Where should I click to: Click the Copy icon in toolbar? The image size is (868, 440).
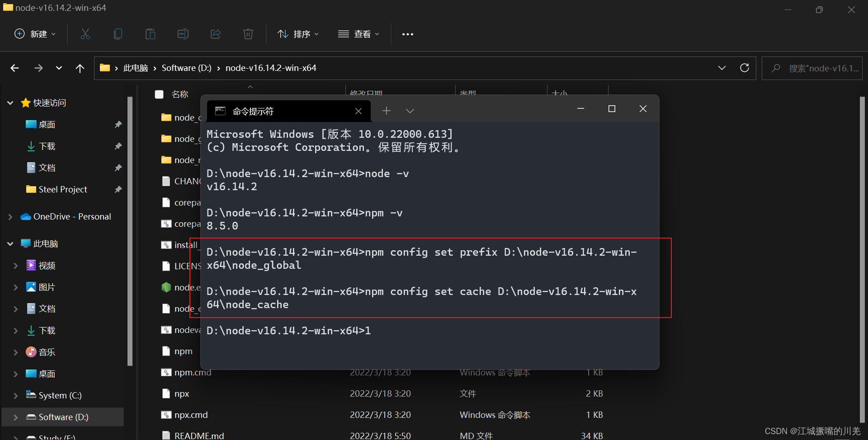pyautogui.click(x=118, y=34)
